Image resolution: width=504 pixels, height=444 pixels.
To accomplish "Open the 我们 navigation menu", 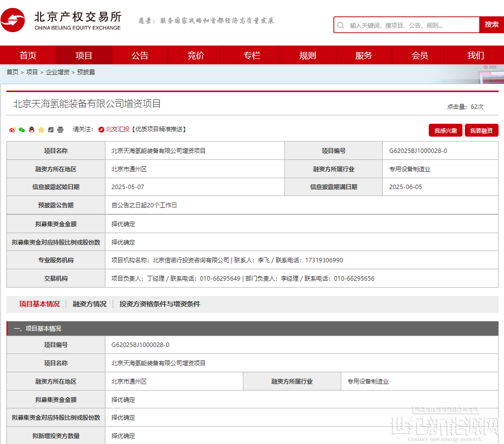I will 476,55.
